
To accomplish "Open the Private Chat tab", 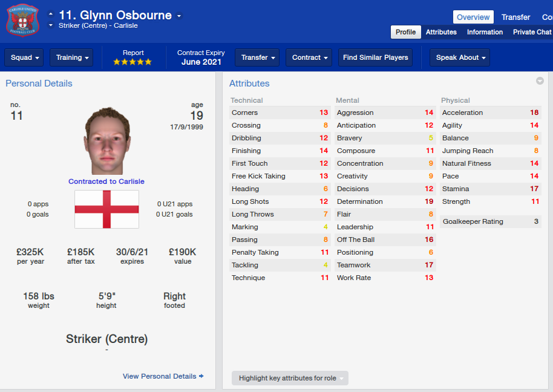I will 532,32.
